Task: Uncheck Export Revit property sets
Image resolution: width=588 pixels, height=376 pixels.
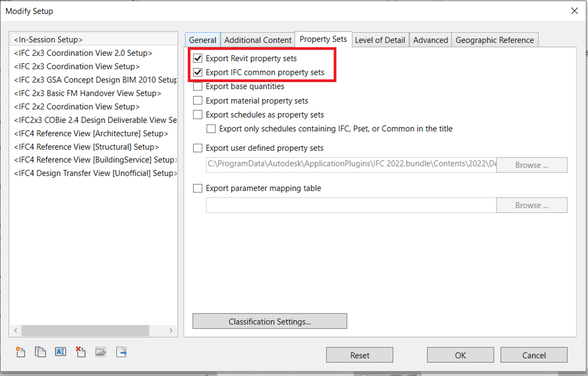Action: (198, 59)
